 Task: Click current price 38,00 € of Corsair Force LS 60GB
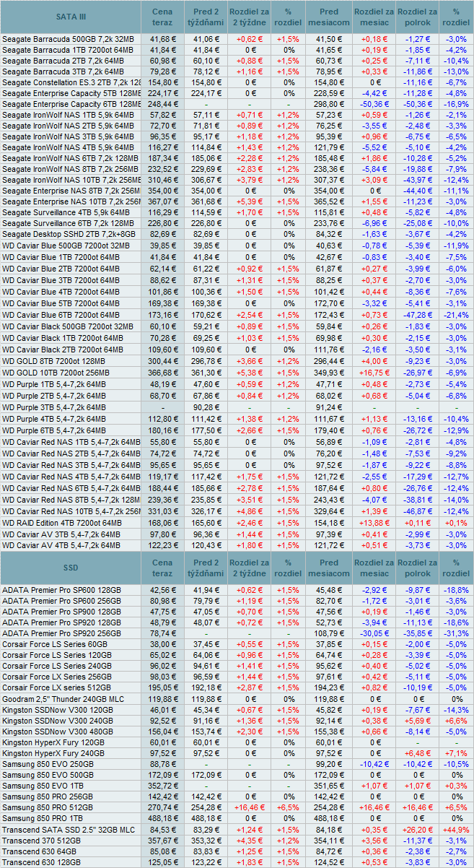click(x=162, y=645)
